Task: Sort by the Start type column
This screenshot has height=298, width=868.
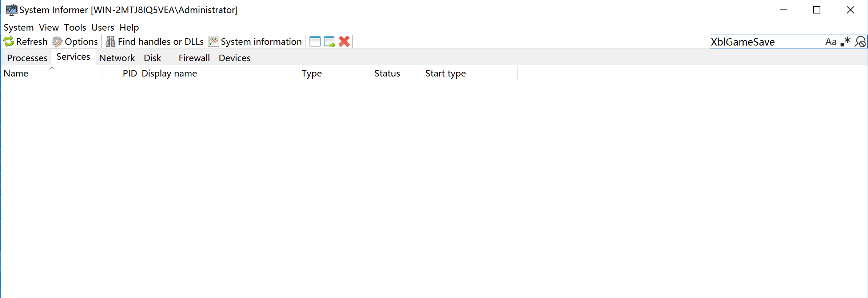Action: tap(445, 73)
